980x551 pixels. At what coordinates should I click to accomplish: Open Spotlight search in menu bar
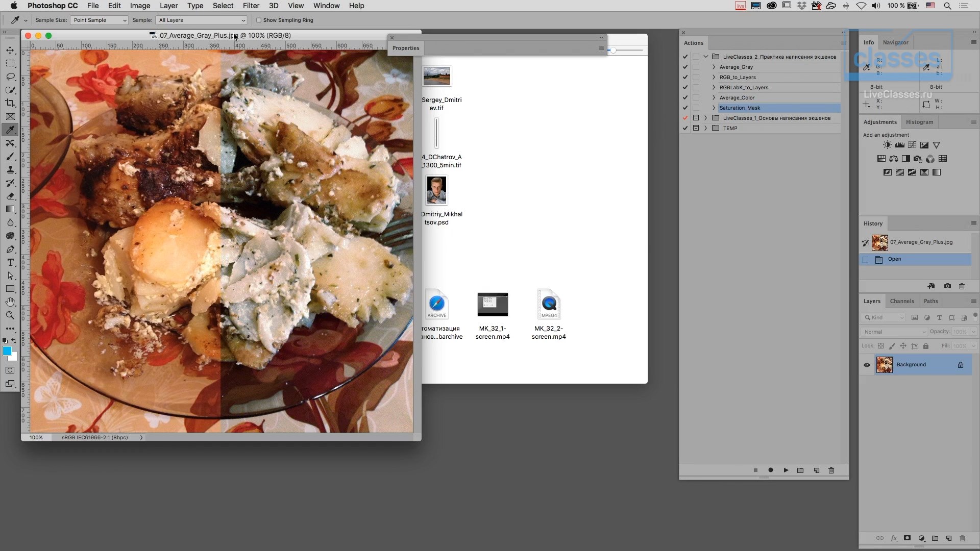click(947, 6)
